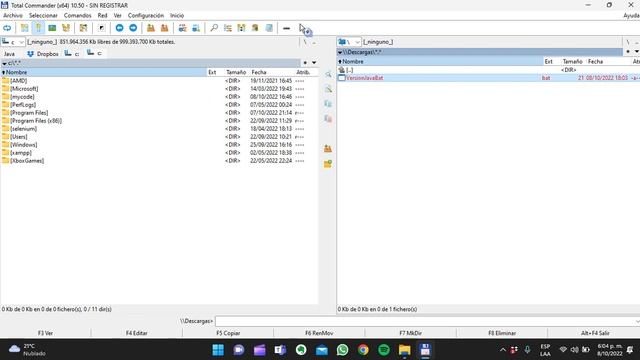Screen dimensions: 640x360
Task: Open the Ver menu
Action: pos(118,16)
